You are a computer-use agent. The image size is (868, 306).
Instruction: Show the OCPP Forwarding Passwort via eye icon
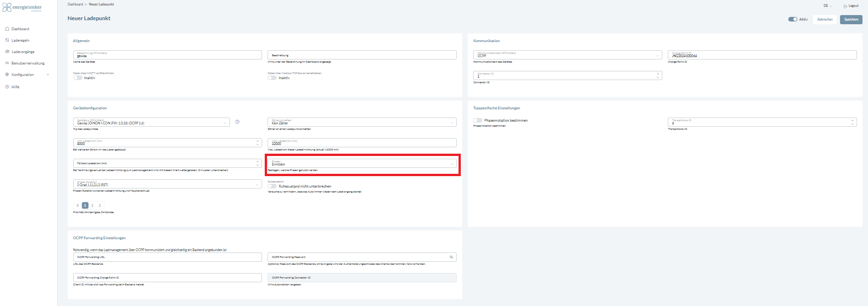pyautogui.click(x=451, y=257)
